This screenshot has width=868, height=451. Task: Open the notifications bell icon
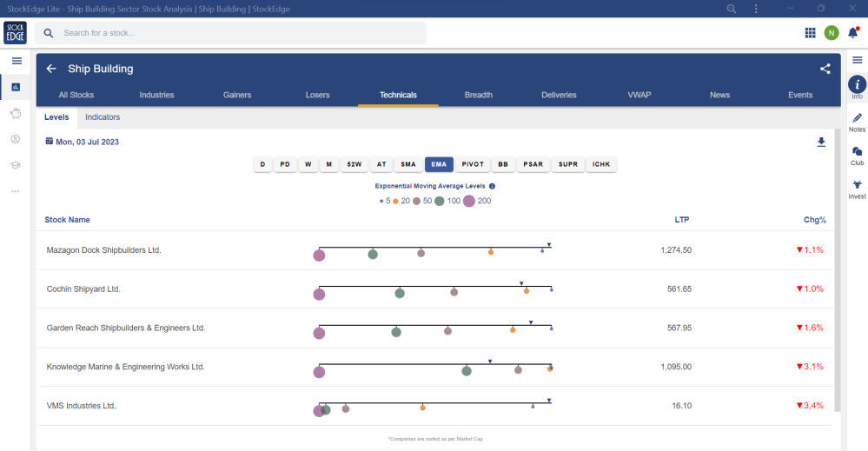click(852, 33)
